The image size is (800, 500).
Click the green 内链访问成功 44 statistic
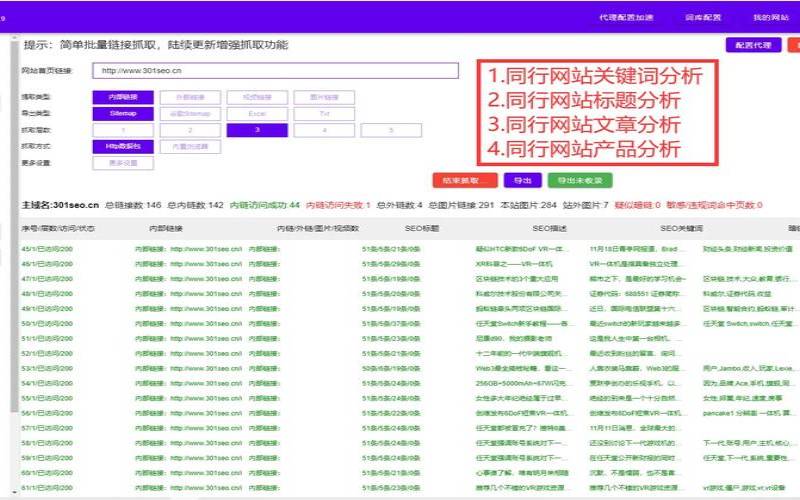click(265, 205)
